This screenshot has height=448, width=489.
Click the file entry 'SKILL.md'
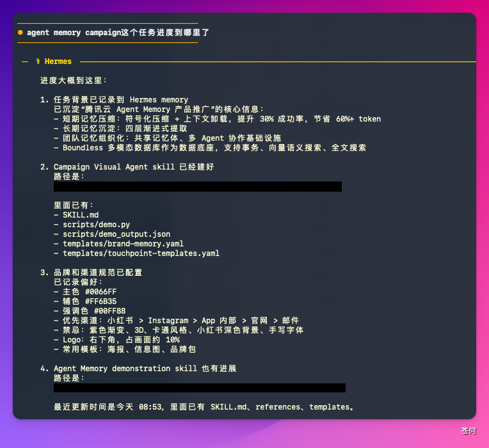point(81,215)
